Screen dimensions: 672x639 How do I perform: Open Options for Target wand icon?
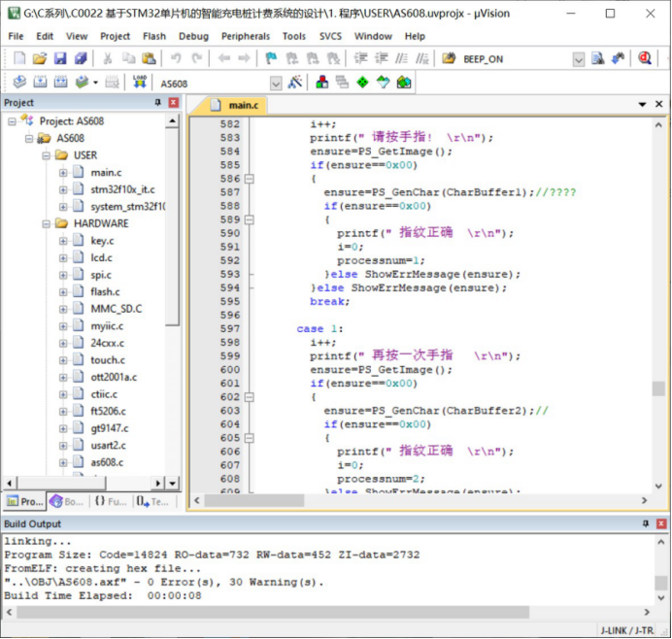295,82
